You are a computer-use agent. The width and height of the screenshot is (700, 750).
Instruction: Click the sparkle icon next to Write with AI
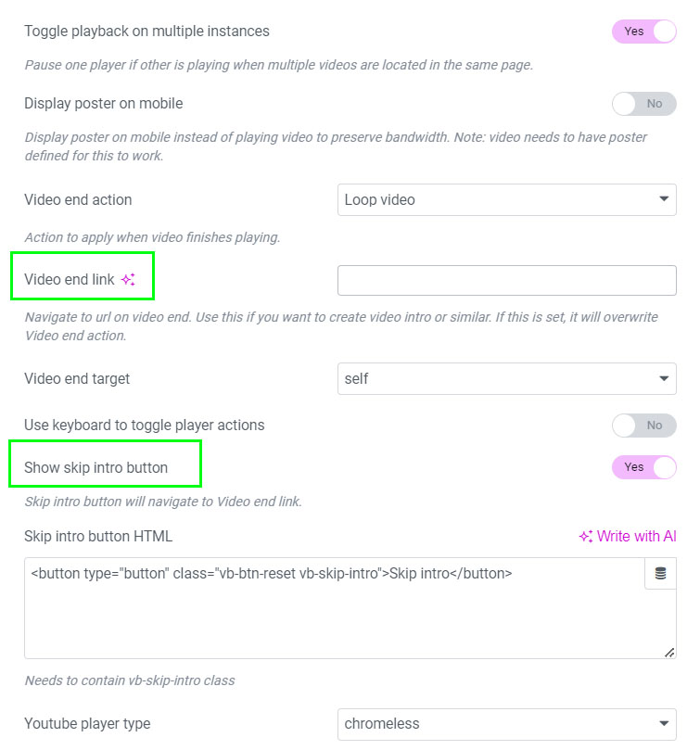586,537
